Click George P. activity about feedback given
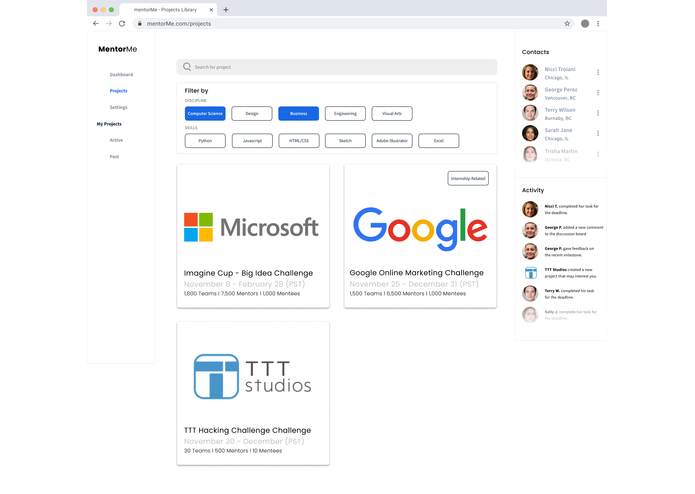Screen dimensions: 695x494 [569, 252]
